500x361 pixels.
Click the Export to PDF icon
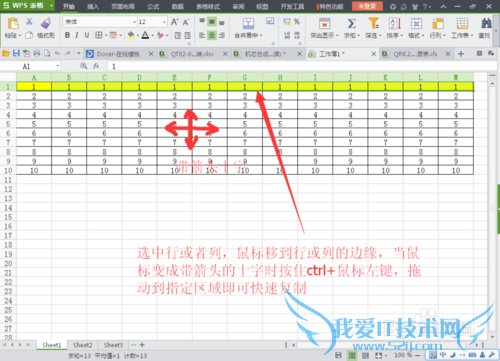[x=26, y=53]
